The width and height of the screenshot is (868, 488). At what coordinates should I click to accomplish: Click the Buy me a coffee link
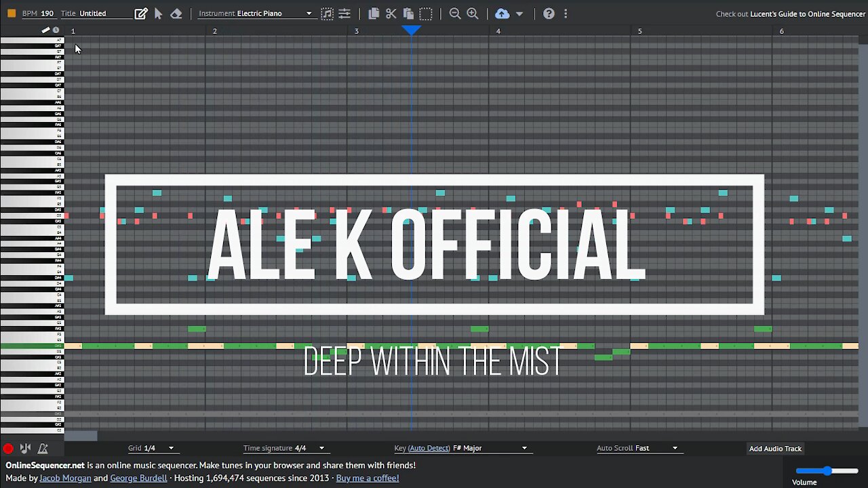368,478
